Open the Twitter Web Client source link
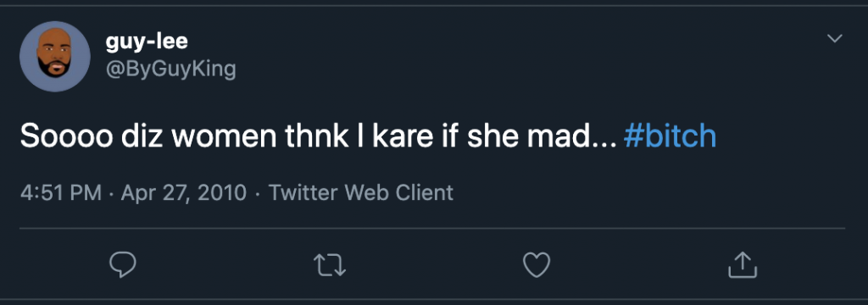The width and height of the screenshot is (868, 305). coord(361,192)
